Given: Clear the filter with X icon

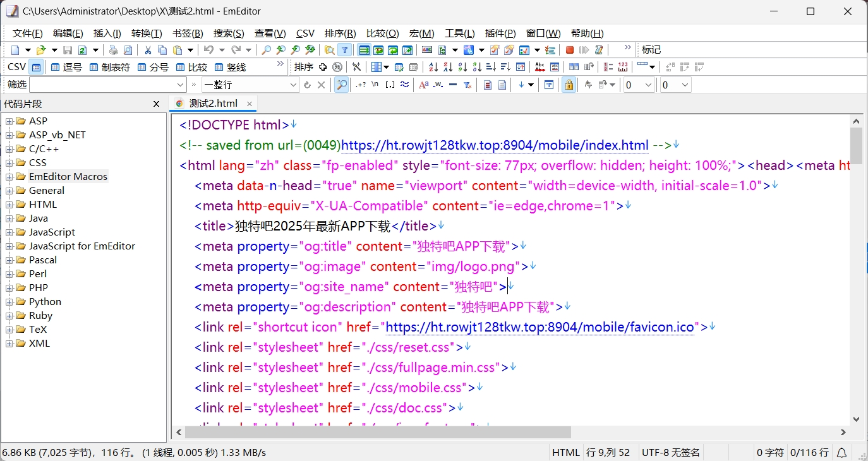Looking at the screenshot, I should click(x=321, y=85).
